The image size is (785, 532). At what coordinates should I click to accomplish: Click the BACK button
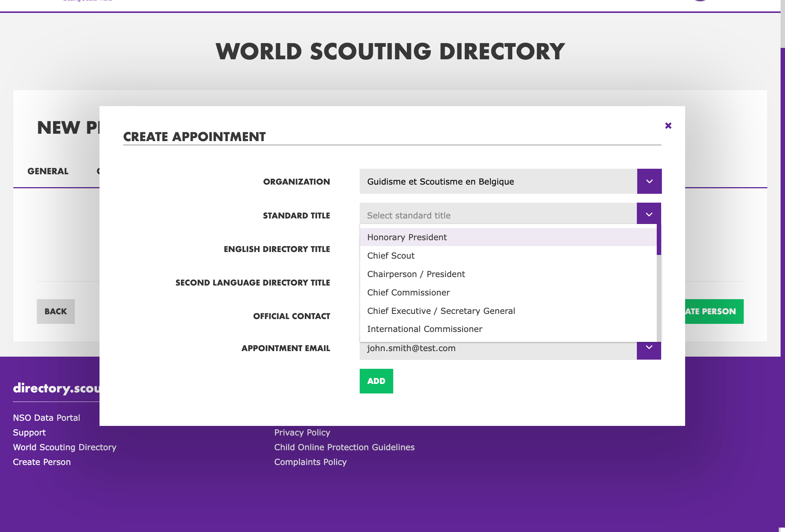(56, 311)
